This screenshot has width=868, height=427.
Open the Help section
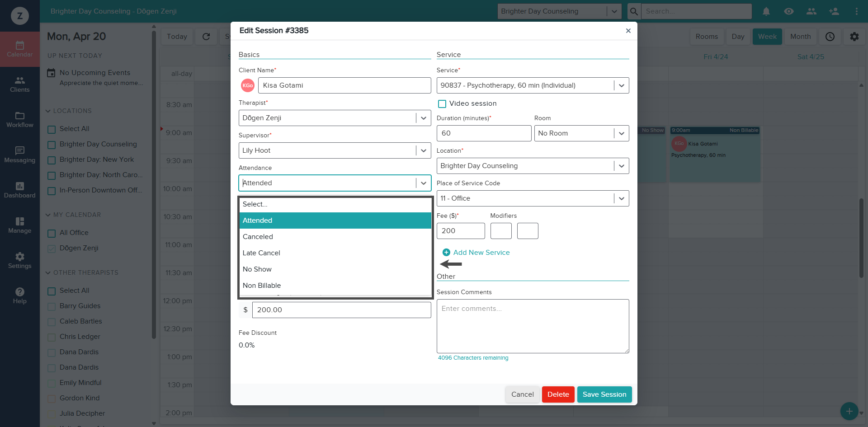(x=20, y=296)
